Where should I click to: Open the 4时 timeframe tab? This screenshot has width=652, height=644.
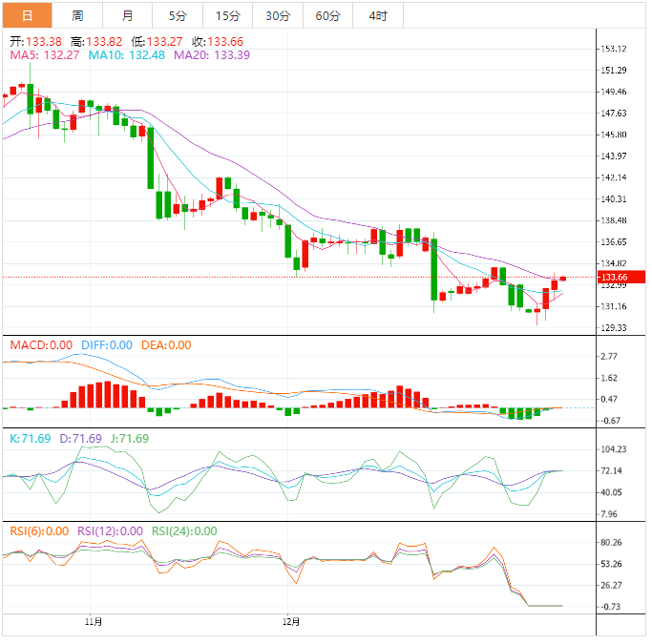coord(378,15)
